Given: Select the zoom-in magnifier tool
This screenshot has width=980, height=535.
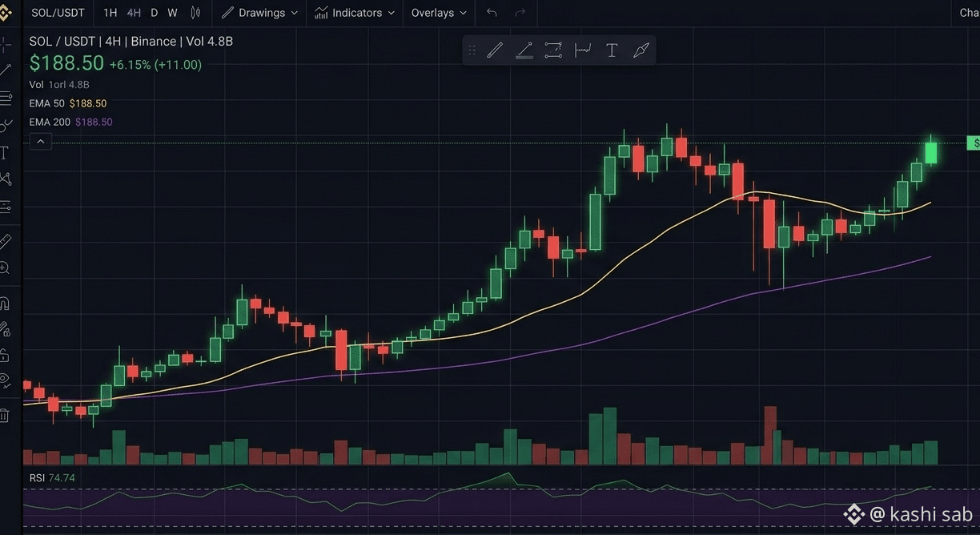Looking at the screenshot, I should [5, 267].
